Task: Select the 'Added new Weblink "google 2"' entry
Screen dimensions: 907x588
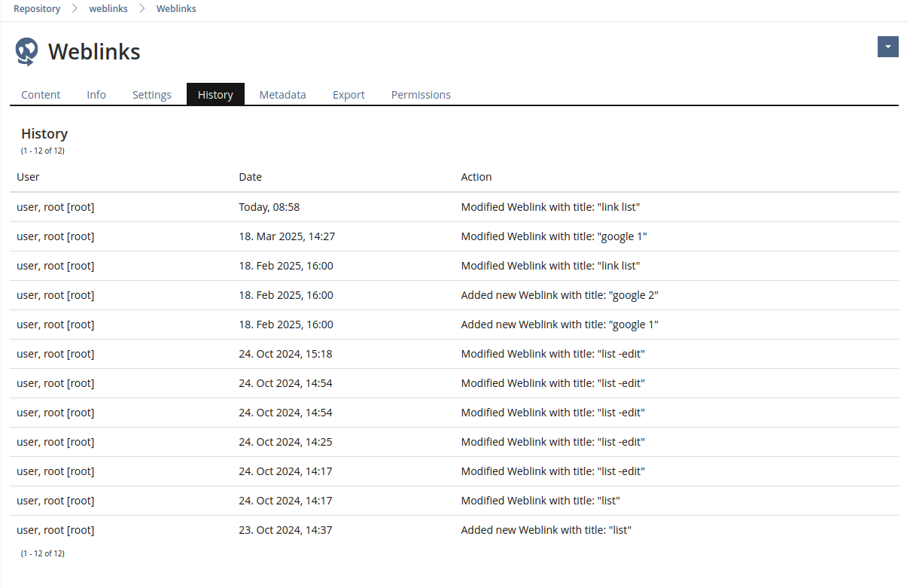Action: pyautogui.click(x=559, y=295)
